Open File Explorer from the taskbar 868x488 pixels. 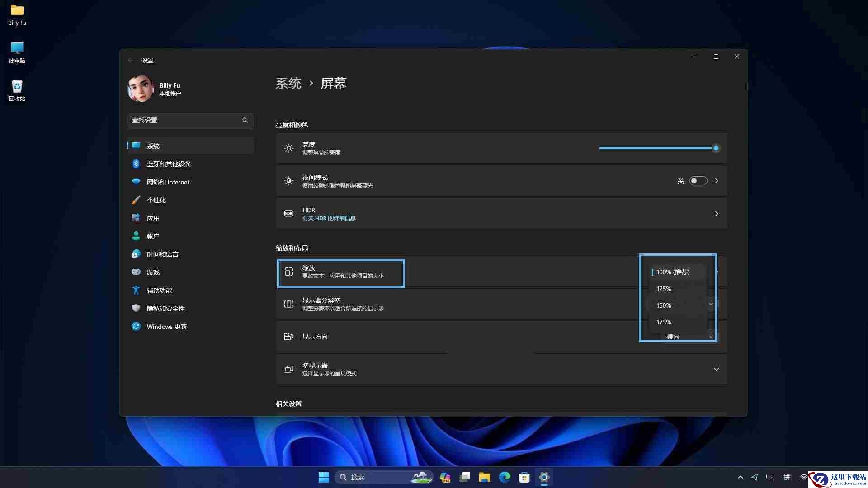(485, 477)
